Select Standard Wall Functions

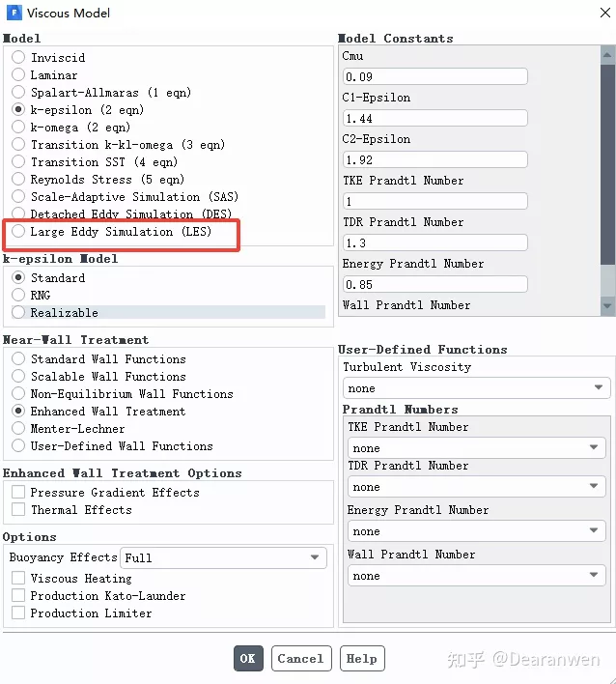pos(18,358)
